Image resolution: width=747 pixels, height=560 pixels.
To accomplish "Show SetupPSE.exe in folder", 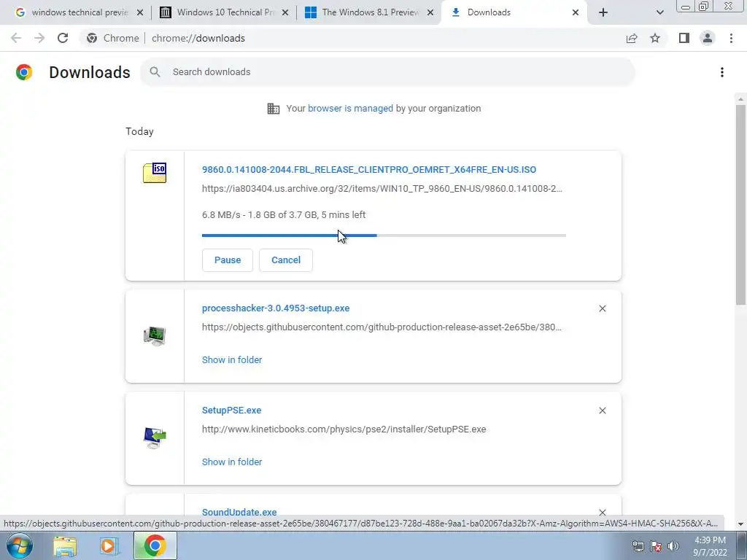I will [x=232, y=462].
